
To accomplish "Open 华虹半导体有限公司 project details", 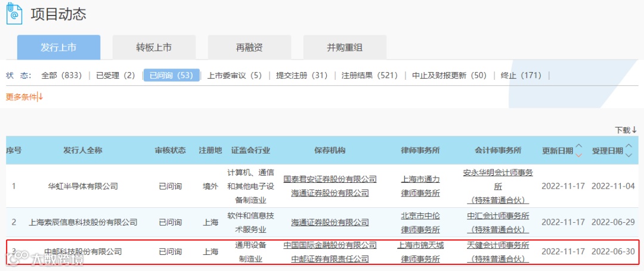I will click(x=82, y=186).
